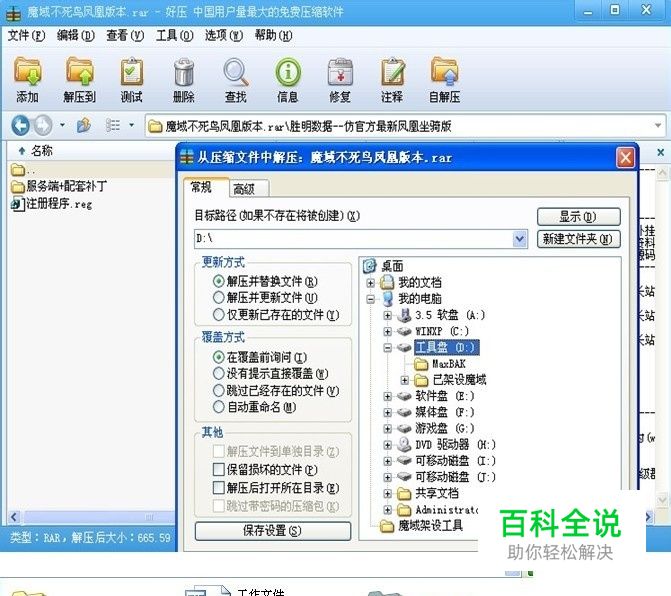Select 没有提示直接覆盖 radio option
This screenshot has width=671, height=596.
tap(219, 374)
